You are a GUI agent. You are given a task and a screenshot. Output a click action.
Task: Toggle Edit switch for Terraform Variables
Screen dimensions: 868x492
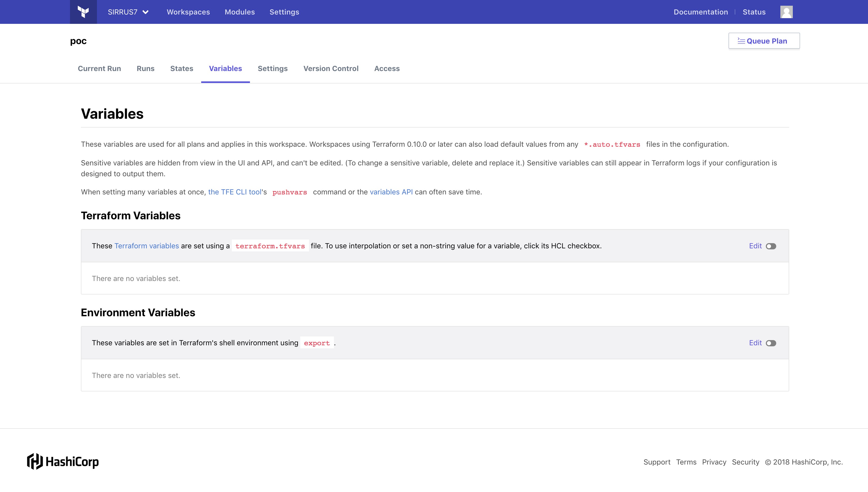coord(771,246)
